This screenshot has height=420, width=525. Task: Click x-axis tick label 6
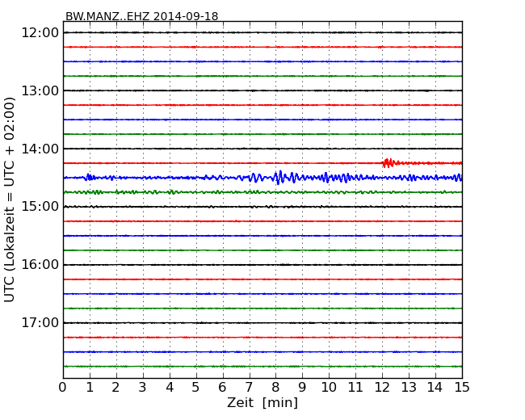pyautogui.click(x=223, y=388)
